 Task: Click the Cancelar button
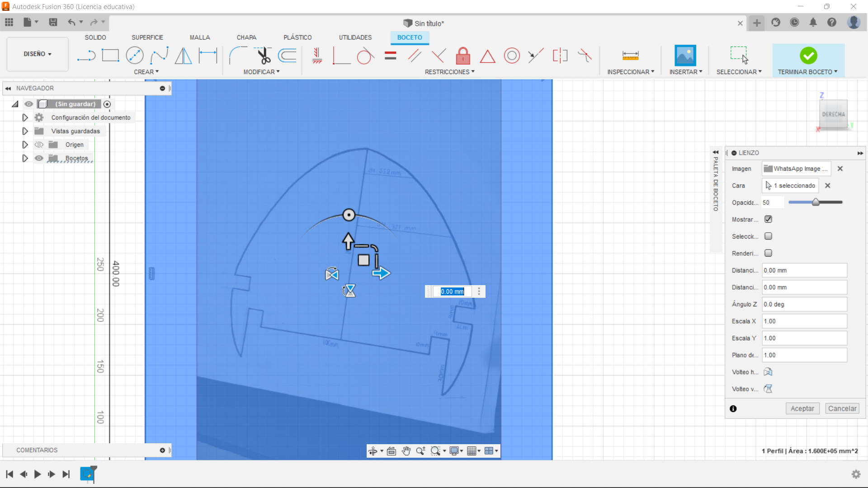point(842,408)
